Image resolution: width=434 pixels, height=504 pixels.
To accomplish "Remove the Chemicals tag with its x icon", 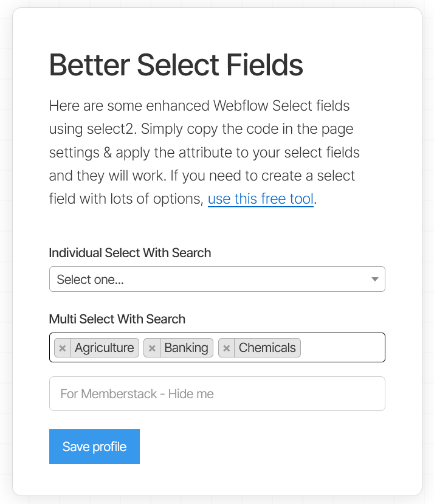I will [227, 348].
